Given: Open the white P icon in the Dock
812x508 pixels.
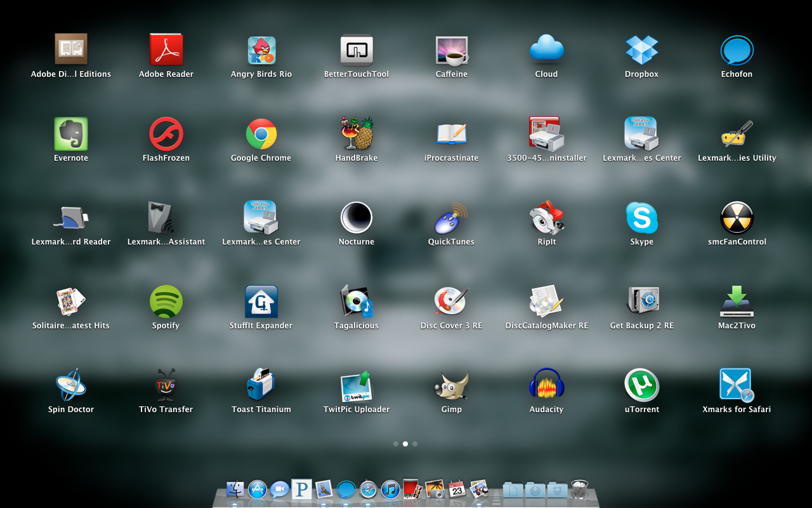Looking at the screenshot, I should [302, 489].
